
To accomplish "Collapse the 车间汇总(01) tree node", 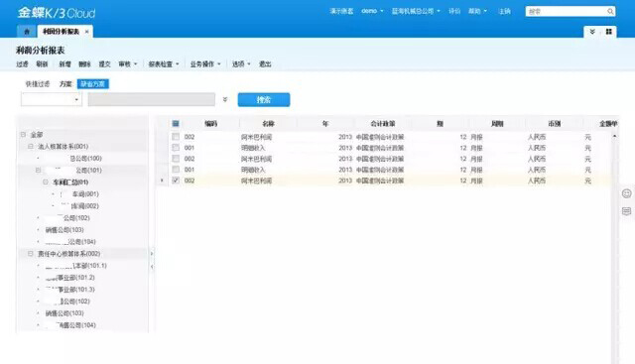I will point(46,182).
